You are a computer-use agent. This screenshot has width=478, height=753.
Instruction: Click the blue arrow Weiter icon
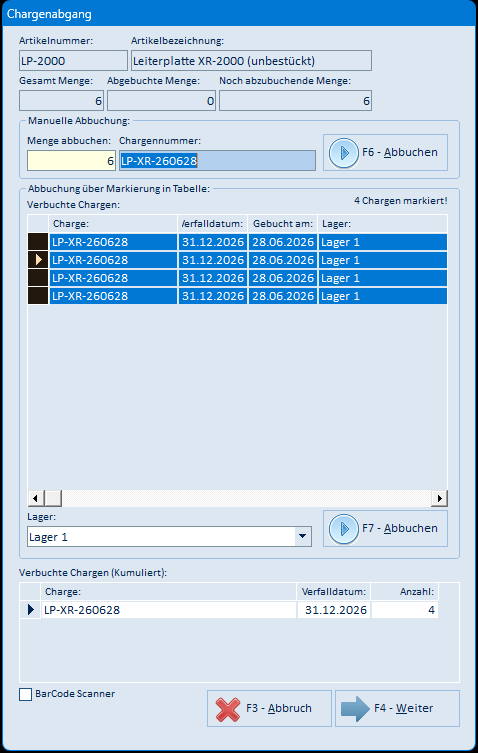355,709
